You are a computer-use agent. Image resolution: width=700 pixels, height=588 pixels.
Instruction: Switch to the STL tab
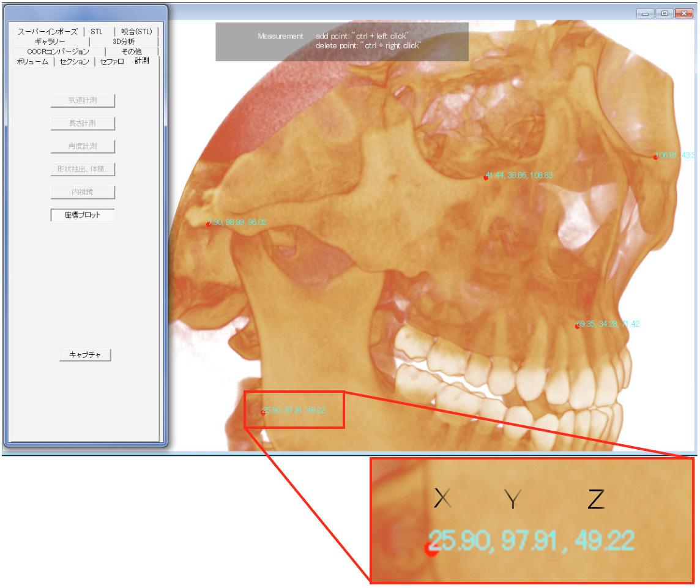coord(97,31)
